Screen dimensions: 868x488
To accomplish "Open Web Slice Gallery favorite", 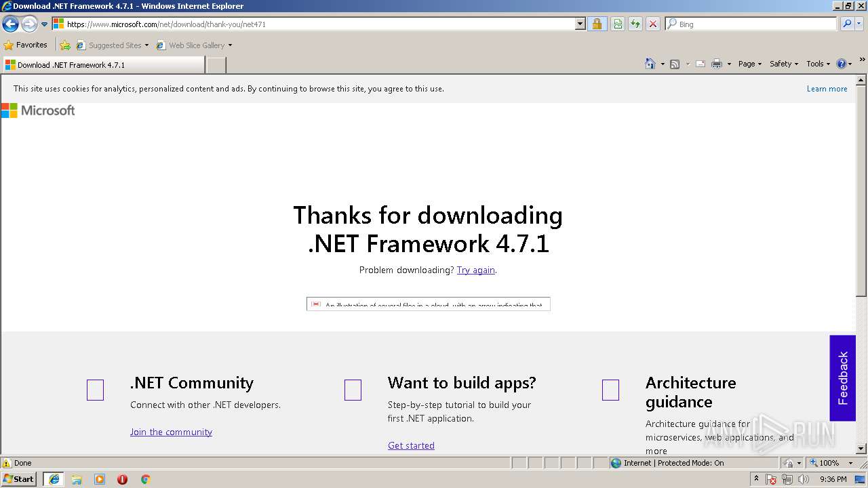I will tap(194, 45).
